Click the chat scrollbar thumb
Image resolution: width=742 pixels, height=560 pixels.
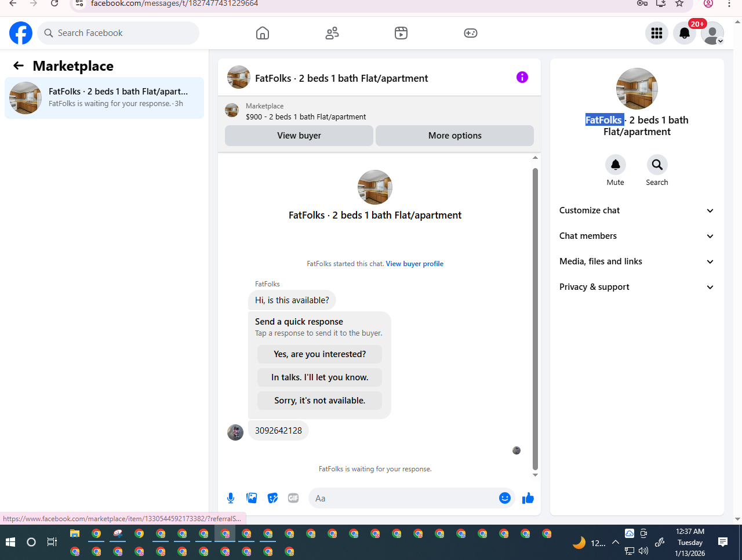535,319
